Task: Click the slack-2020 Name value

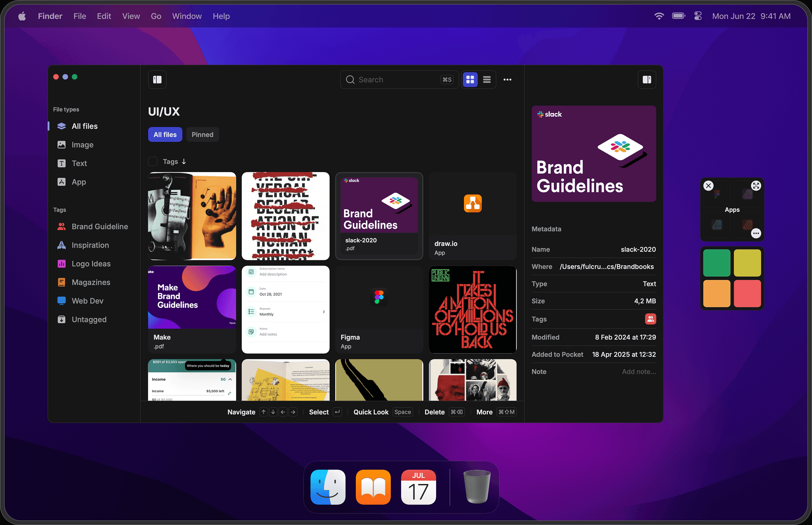Action: tap(638, 250)
